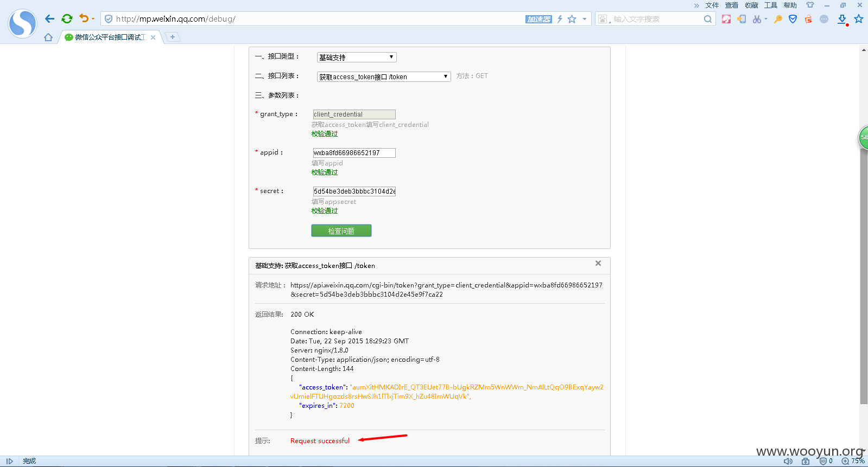Click the 方法：GET label
The height and width of the screenshot is (467, 868).
472,76
